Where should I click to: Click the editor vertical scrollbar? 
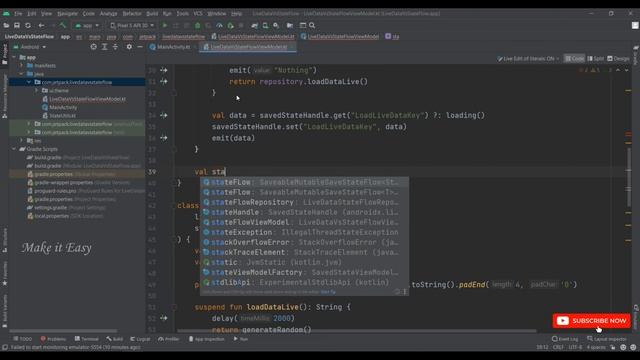[629, 176]
